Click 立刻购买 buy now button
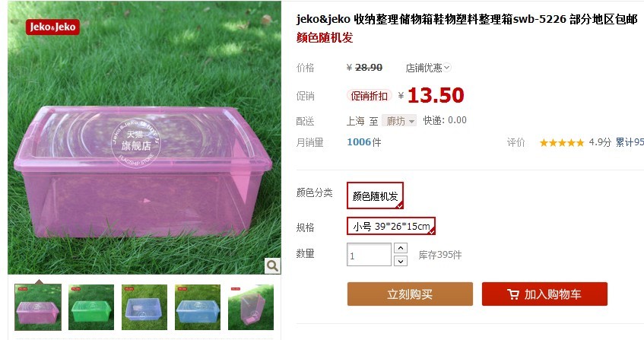Screen dimensions: 644x340 tap(410, 294)
